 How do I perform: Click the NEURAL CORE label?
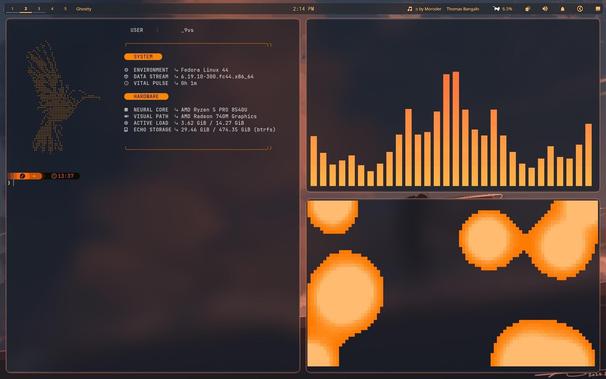[151, 110]
